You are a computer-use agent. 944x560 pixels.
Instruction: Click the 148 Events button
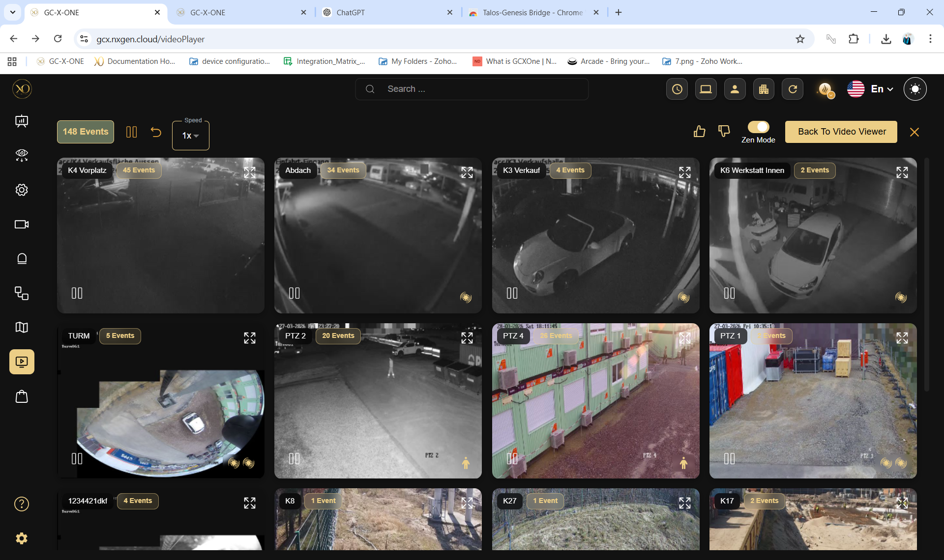(x=86, y=132)
